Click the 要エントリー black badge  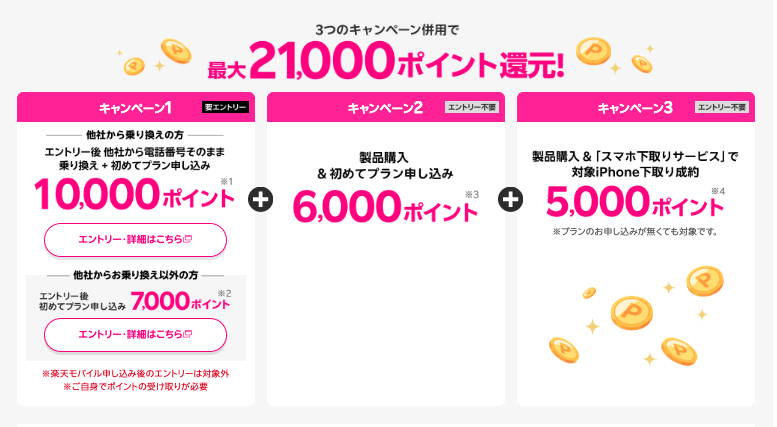point(225,107)
